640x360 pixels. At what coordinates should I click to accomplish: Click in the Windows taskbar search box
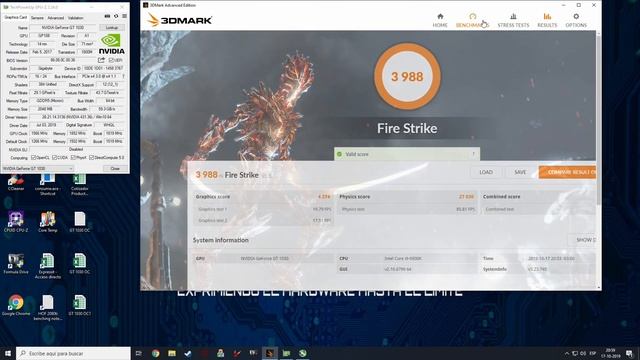(73, 353)
